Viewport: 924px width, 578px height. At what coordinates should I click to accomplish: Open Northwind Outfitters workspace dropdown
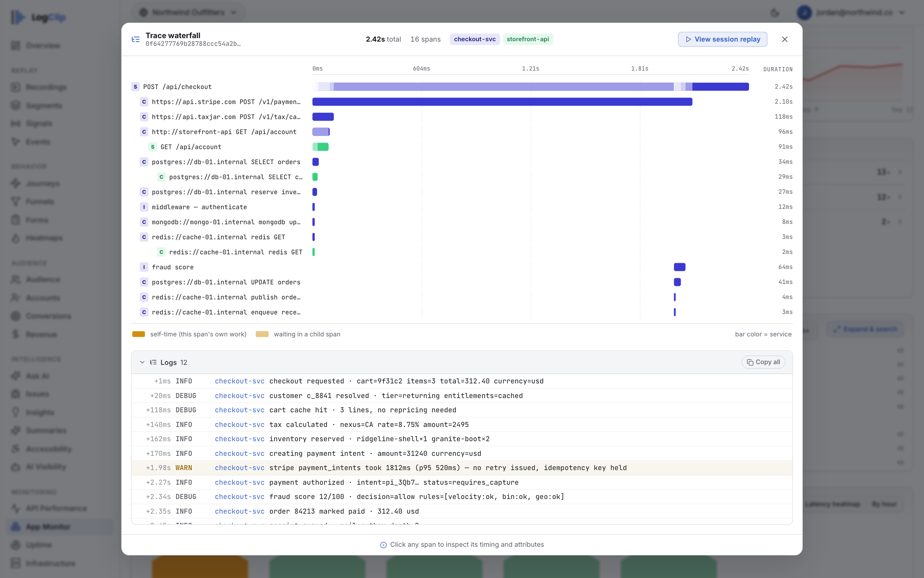pos(188,12)
